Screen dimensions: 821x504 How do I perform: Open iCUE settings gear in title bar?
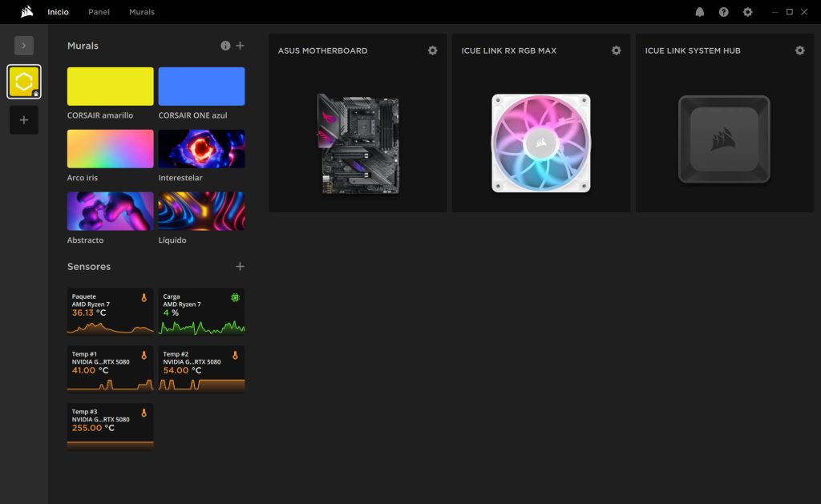click(x=748, y=12)
